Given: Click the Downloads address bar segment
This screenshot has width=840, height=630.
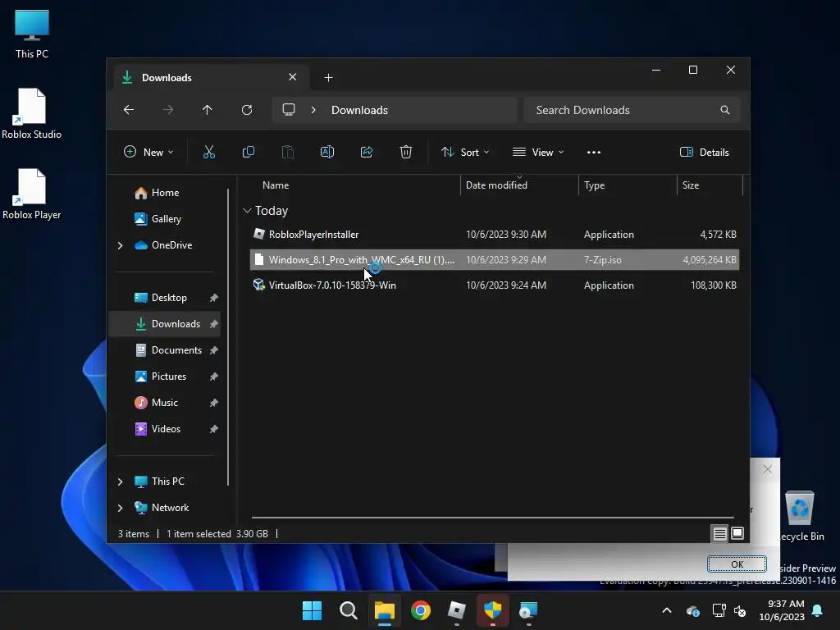Looking at the screenshot, I should click(359, 110).
